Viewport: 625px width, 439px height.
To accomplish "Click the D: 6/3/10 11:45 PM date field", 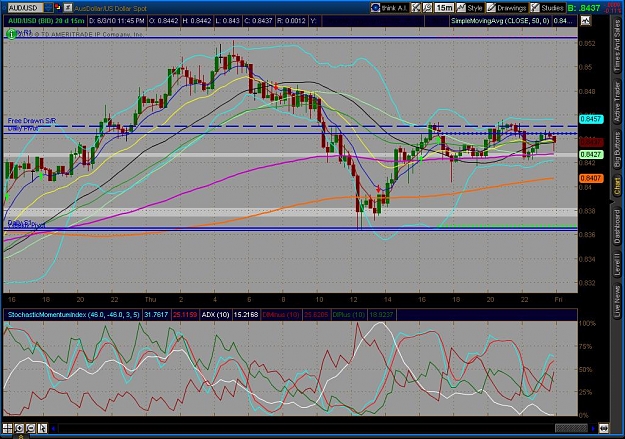I will [x=117, y=21].
